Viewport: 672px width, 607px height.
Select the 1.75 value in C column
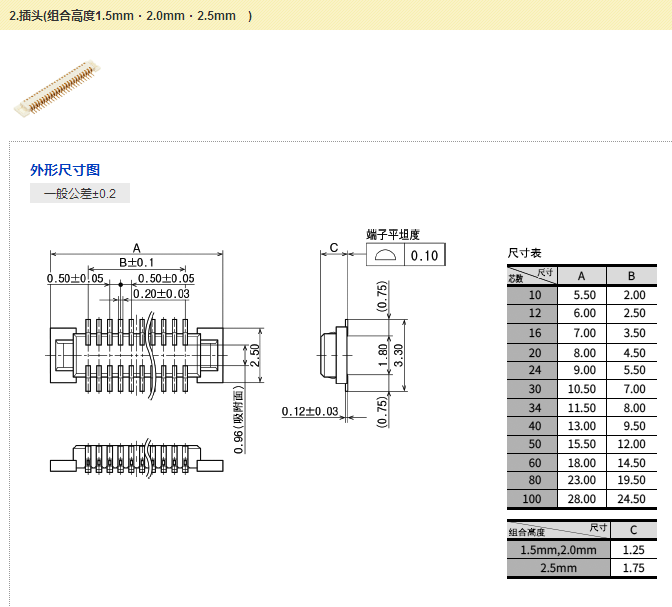point(634,568)
